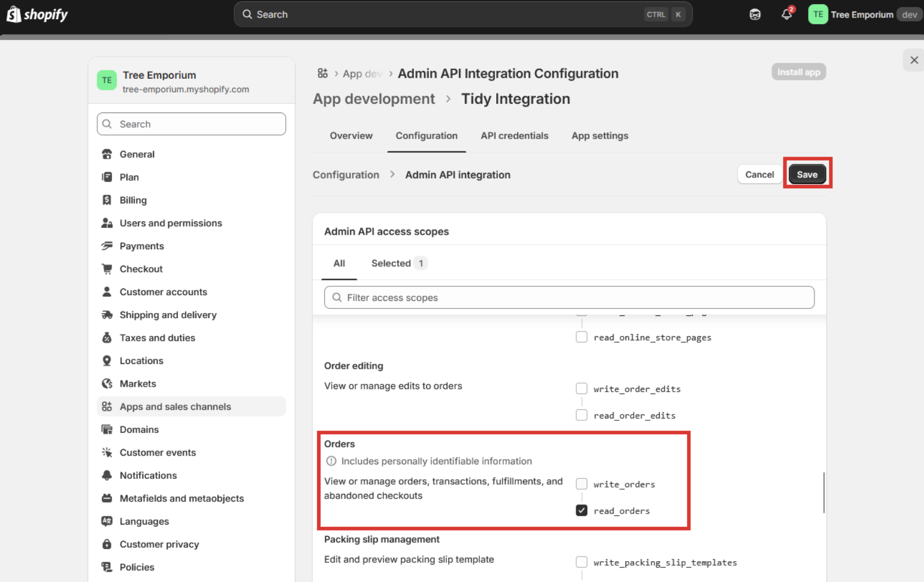The height and width of the screenshot is (582, 924).
Task: Open General settings label
Action: 137,154
